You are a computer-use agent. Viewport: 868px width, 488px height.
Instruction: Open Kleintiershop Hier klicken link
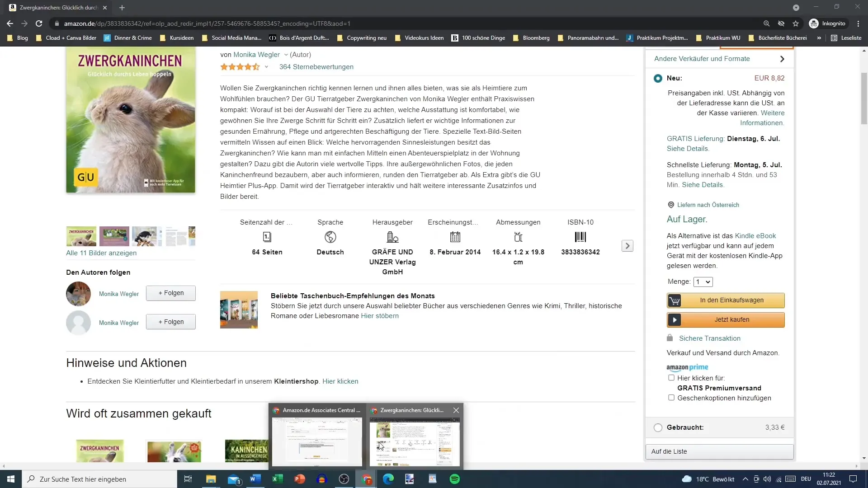point(340,381)
